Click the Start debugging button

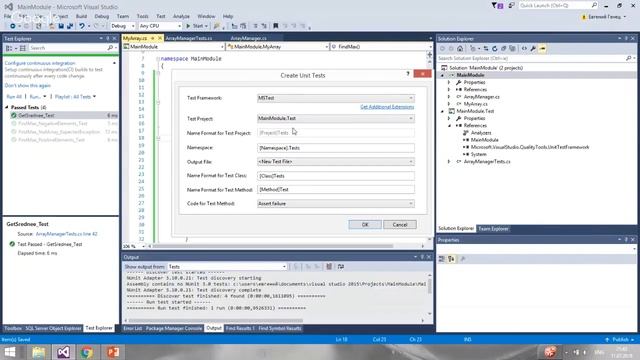click(196, 26)
